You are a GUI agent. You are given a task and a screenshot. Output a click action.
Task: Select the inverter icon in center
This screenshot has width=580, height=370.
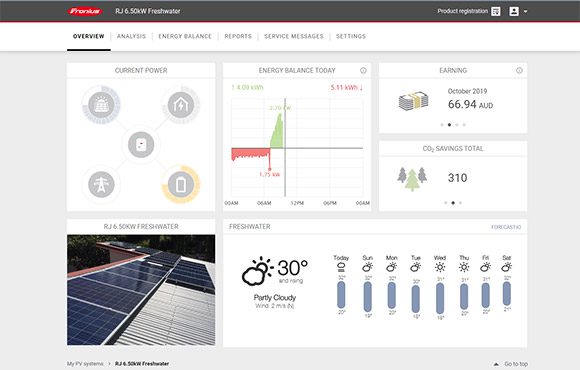[141, 145]
